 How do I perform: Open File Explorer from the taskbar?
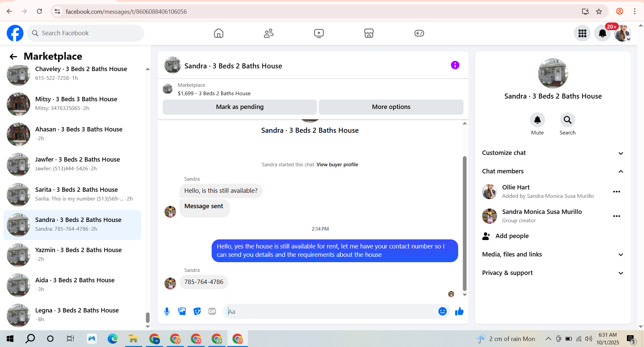click(133, 339)
